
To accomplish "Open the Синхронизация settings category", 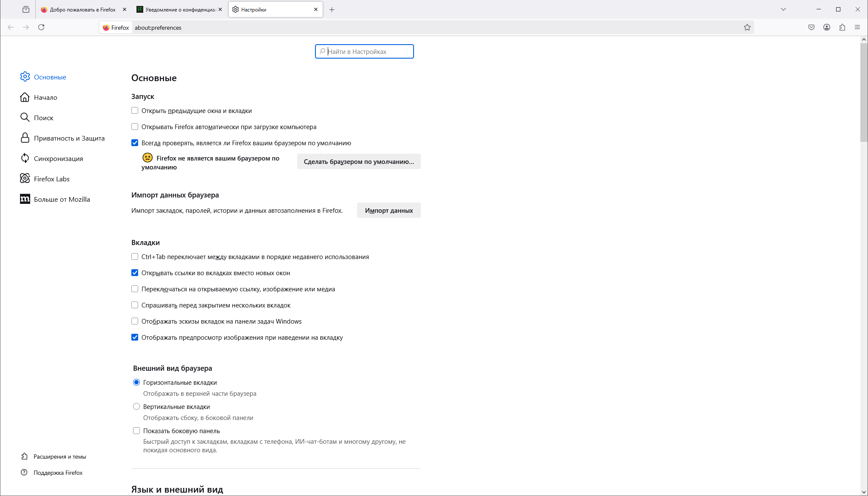I will pyautogui.click(x=52, y=158).
